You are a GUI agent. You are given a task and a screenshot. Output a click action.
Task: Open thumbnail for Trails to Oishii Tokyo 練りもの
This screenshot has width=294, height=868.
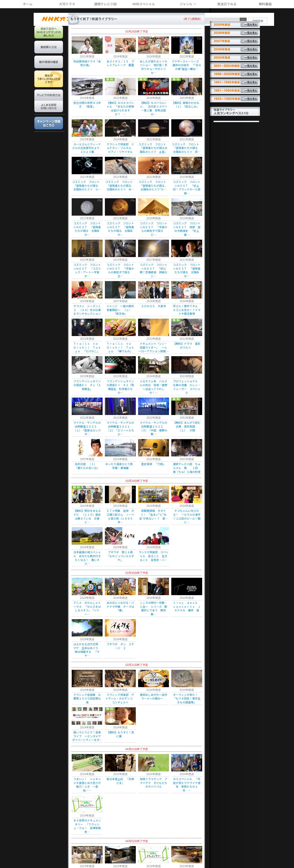[120, 328]
